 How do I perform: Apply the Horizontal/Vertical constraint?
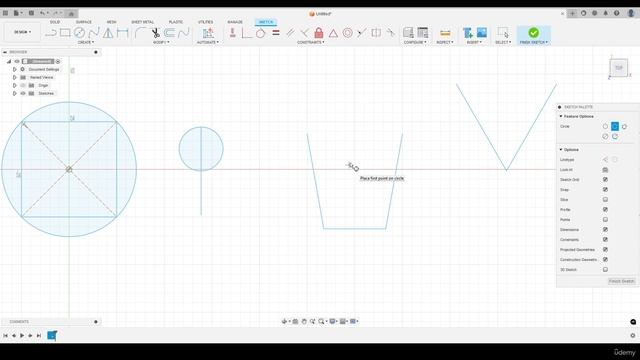pyautogui.click(x=233, y=33)
